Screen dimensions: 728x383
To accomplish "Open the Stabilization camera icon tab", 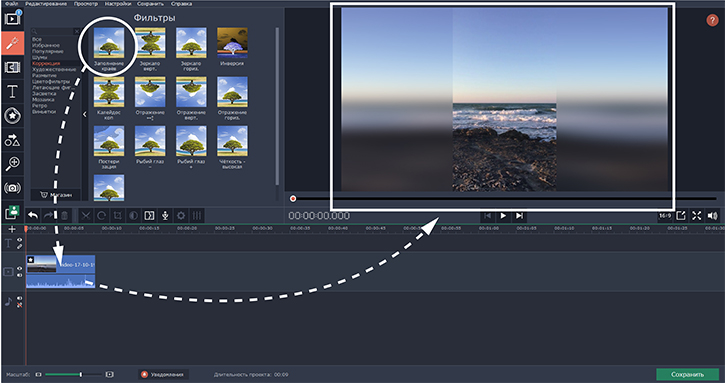I will pyautogui.click(x=13, y=188).
